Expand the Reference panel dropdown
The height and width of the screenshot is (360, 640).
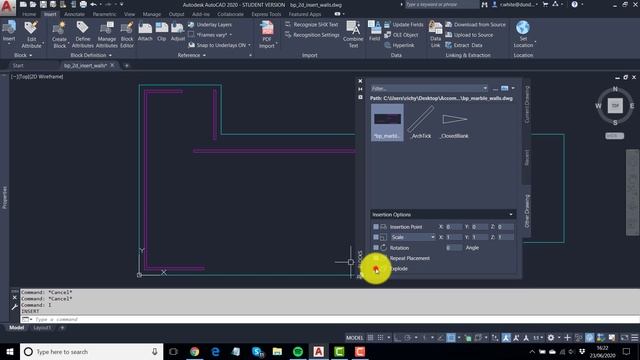pos(192,55)
